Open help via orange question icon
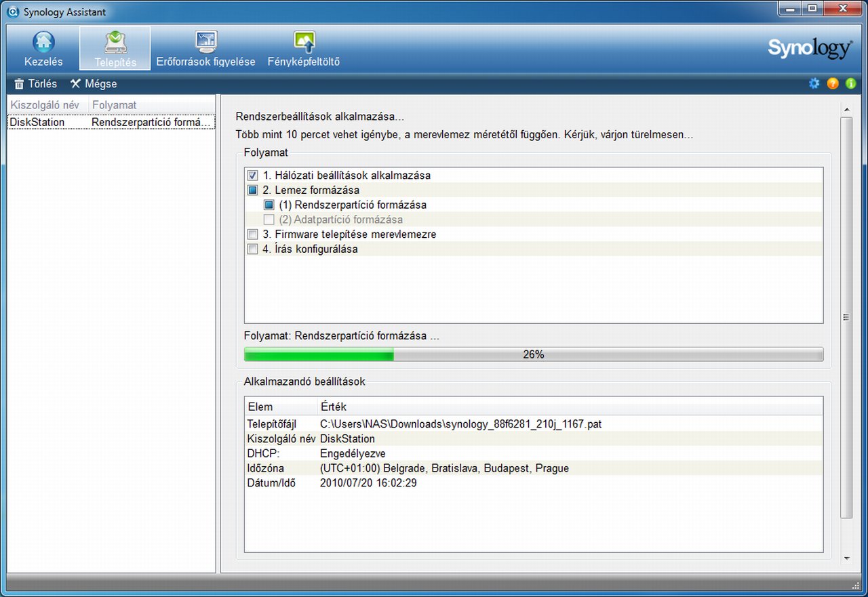Viewport: 868px width, 597px height. click(x=833, y=83)
